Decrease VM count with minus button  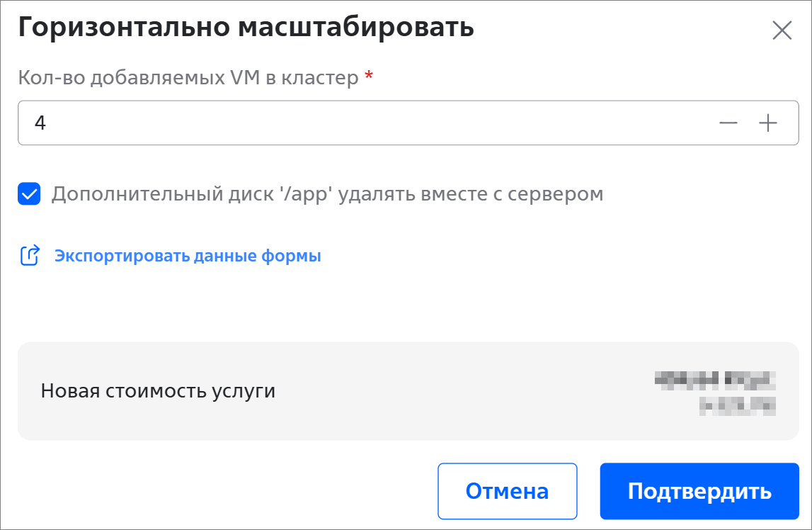[x=728, y=123]
